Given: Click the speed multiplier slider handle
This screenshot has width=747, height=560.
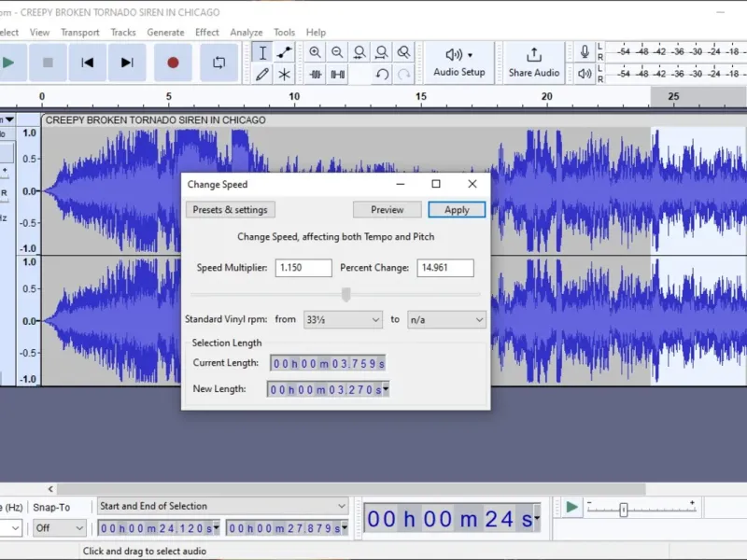Looking at the screenshot, I should [x=346, y=294].
